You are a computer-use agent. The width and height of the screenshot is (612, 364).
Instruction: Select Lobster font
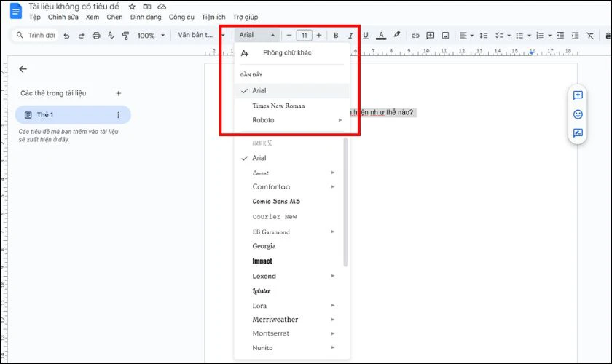[289, 291]
